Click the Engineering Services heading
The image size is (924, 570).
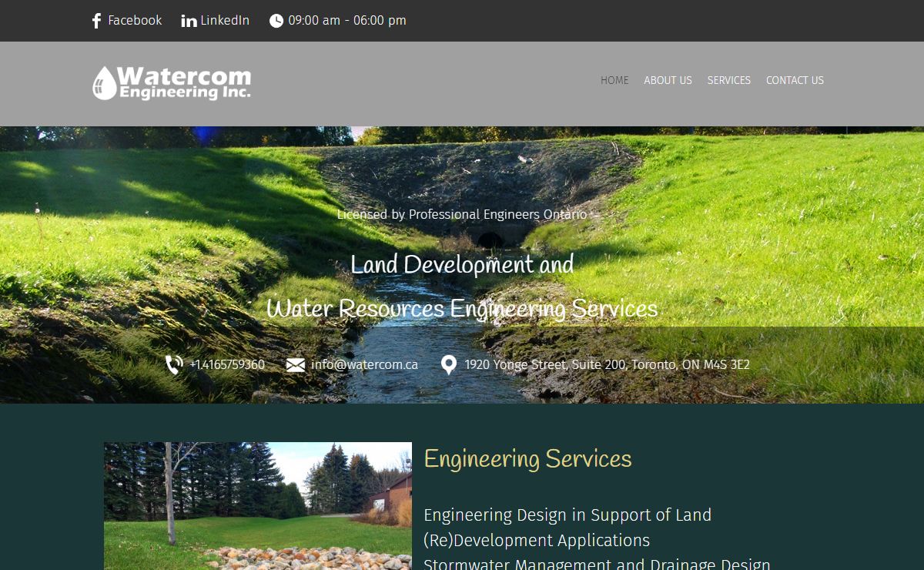[x=527, y=459]
